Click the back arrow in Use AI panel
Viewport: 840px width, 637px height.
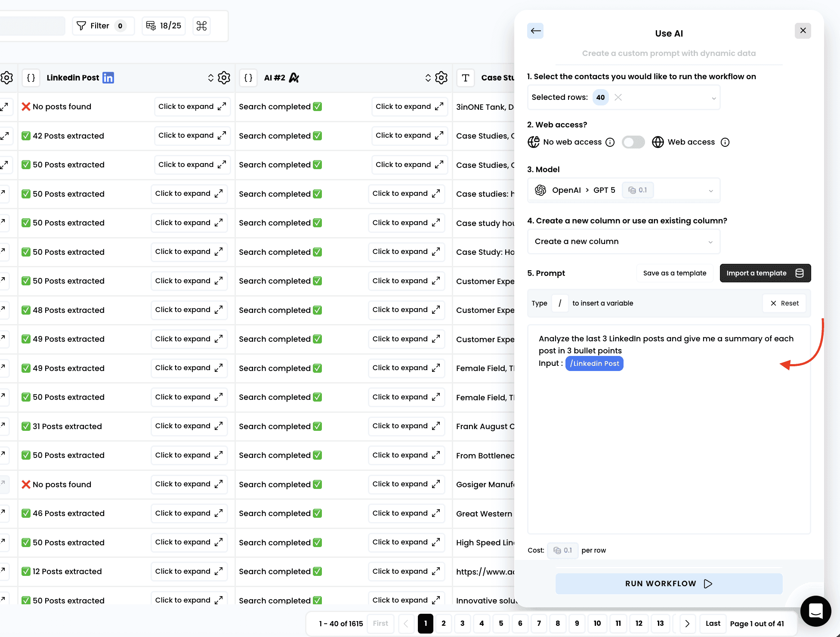535,31
